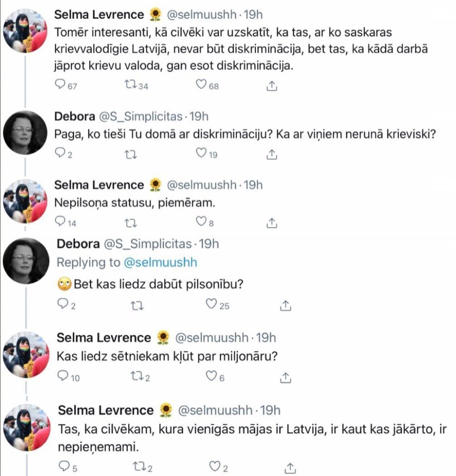This screenshot has height=476, width=456.
Task: Reply to the tweet with 10 replies
Action: 62,376
